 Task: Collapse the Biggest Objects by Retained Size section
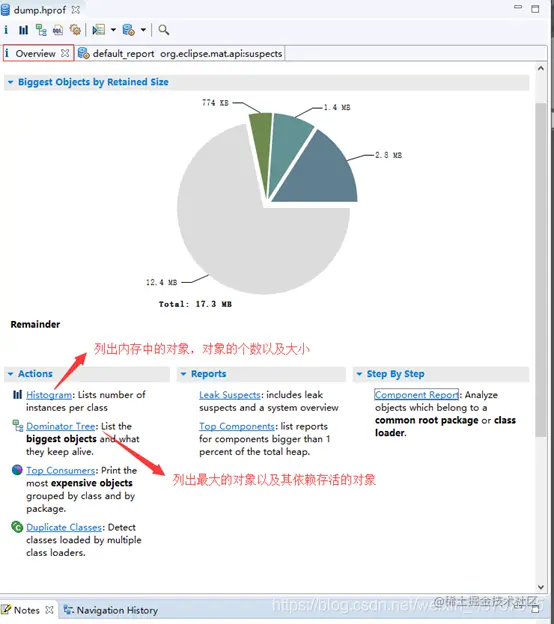pyautogui.click(x=10, y=82)
